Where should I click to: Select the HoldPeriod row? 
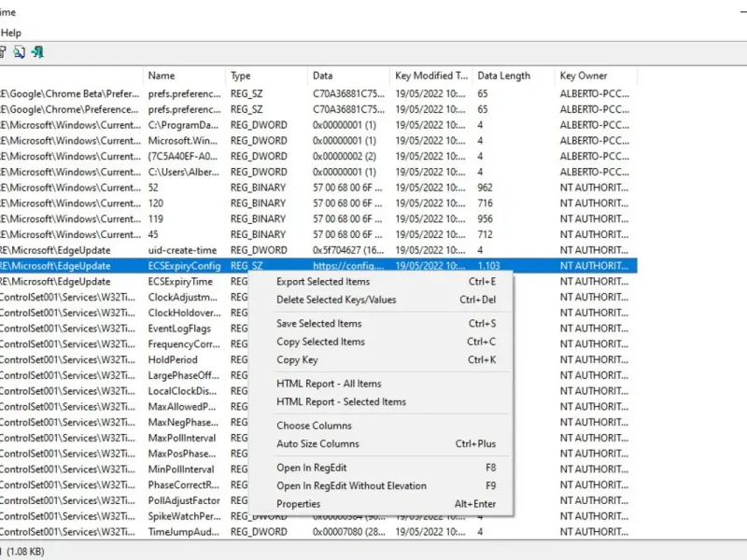[x=318, y=359]
